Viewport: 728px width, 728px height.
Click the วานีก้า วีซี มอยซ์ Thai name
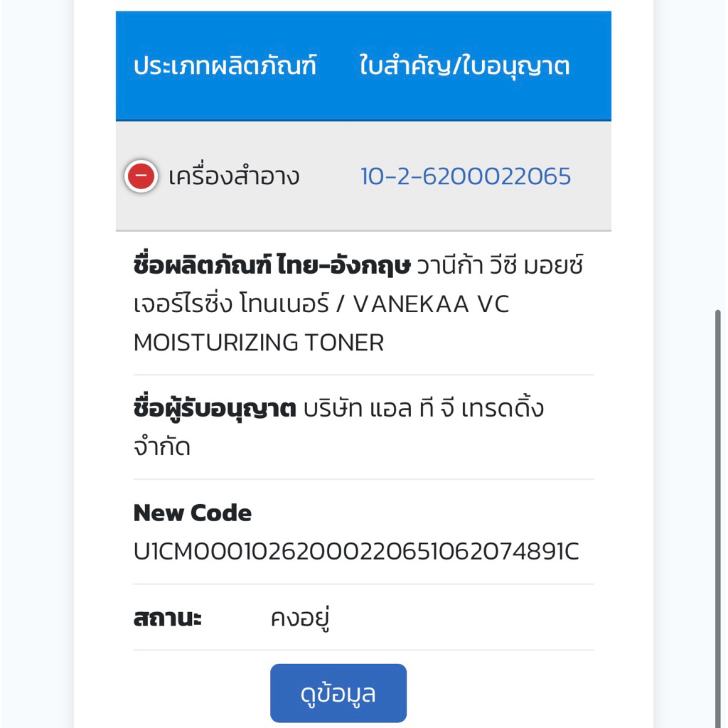500,266
